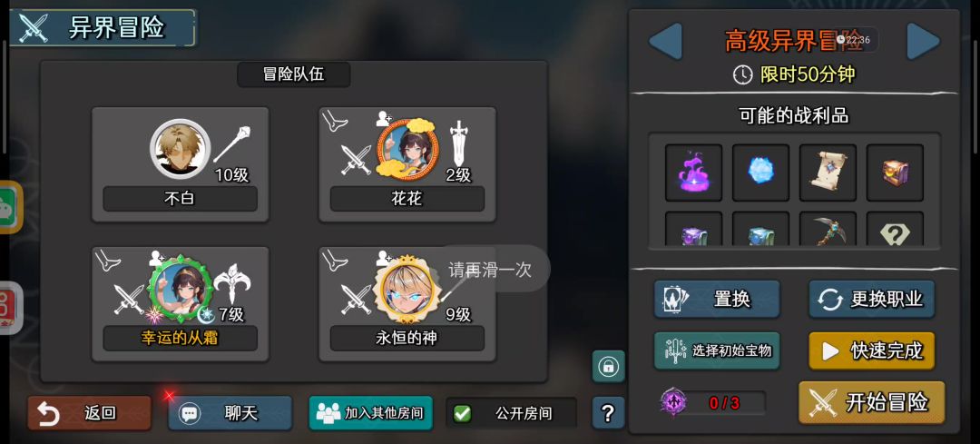This screenshot has width=980, height=444.
Task: Select the blue crystal loot item
Action: (x=760, y=173)
